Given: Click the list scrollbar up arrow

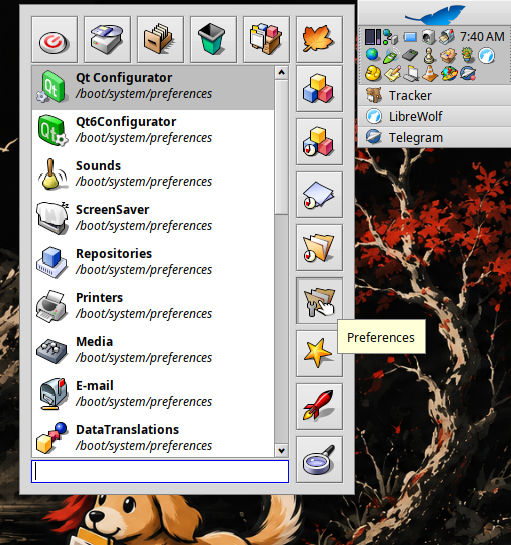Looking at the screenshot, I should [282, 73].
